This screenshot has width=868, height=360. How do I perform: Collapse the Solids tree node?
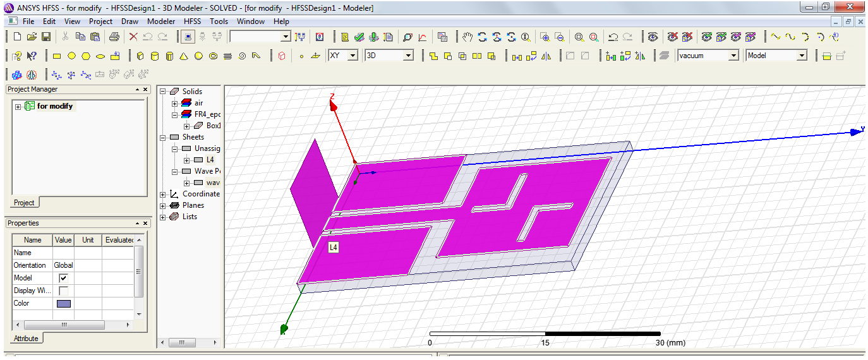pyautogui.click(x=163, y=92)
